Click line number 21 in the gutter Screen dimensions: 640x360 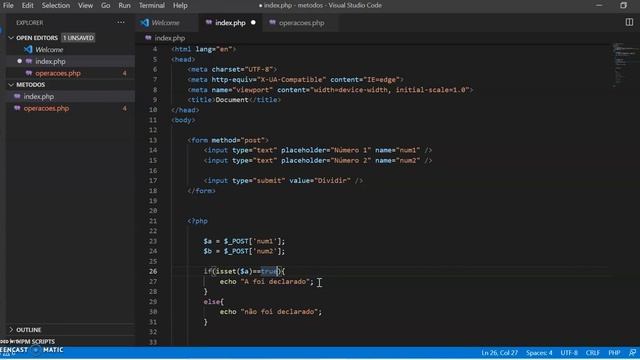153,221
